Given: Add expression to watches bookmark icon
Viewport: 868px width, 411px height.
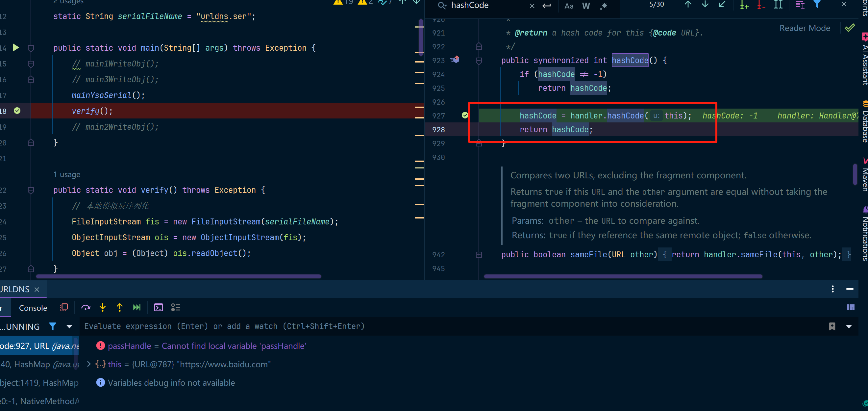Looking at the screenshot, I should [x=832, y=326].
